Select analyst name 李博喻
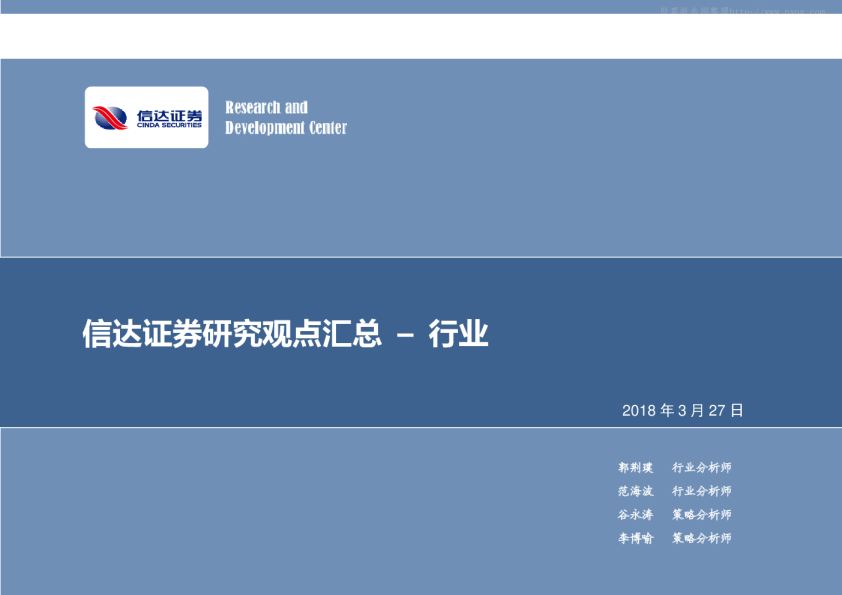This screenshot has height=595, width=842. [635, 538]
